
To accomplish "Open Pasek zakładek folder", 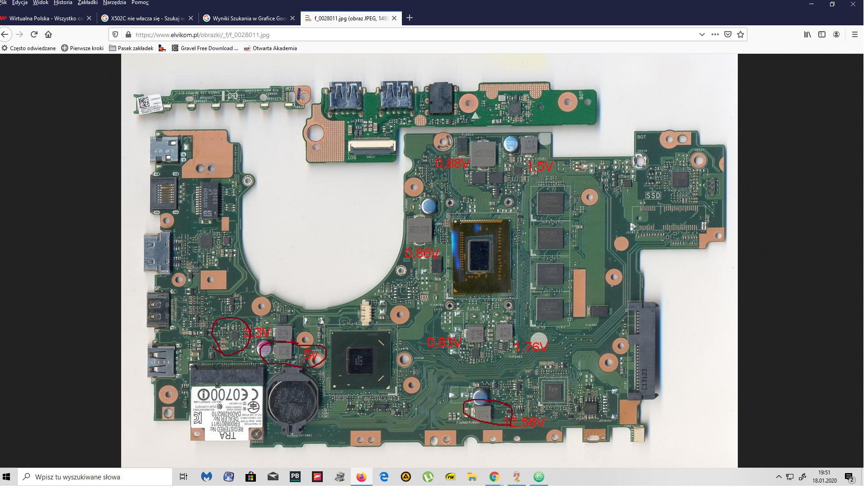I will [x=131, y=48].
